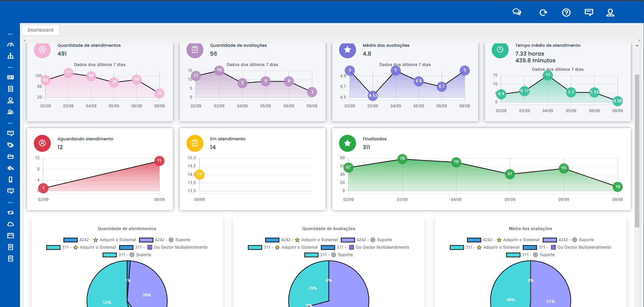
Task: Open the calendar icon in sidebar
Action: point(10,236)
